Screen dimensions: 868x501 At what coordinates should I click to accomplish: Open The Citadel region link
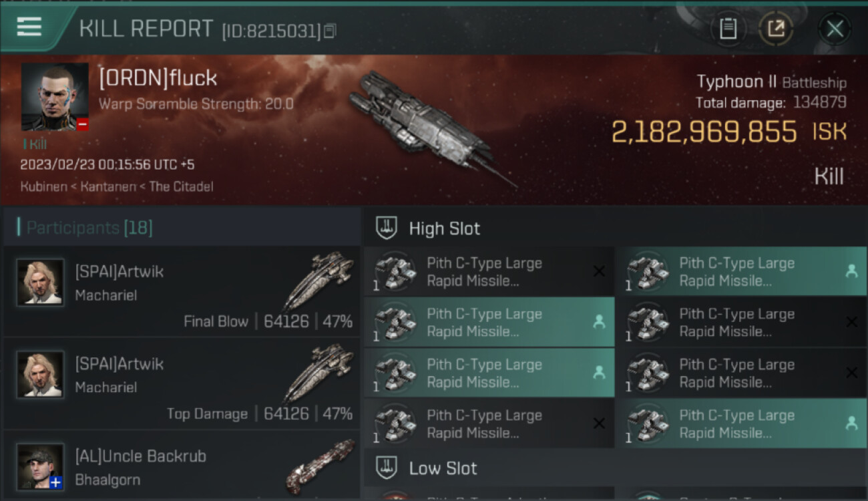tap(181, 186)
